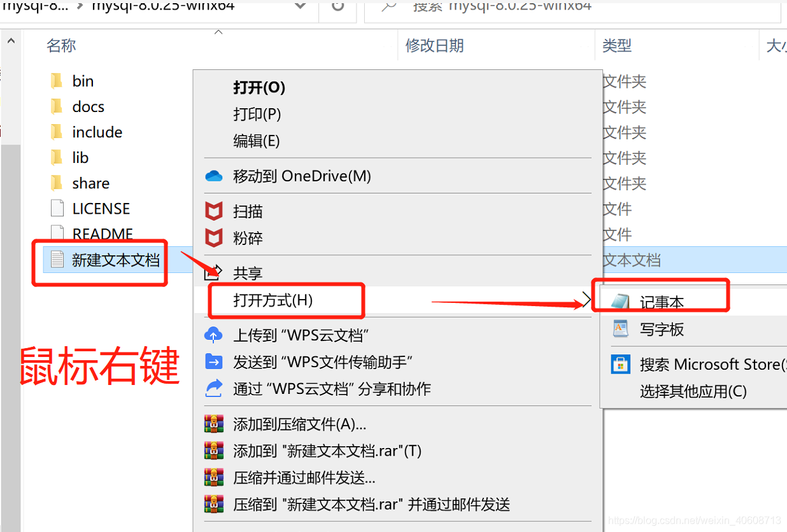Click the search magnifier icon
Image resolution: width=787 pixels, height=532 pixels.
[x=388, y=6]
